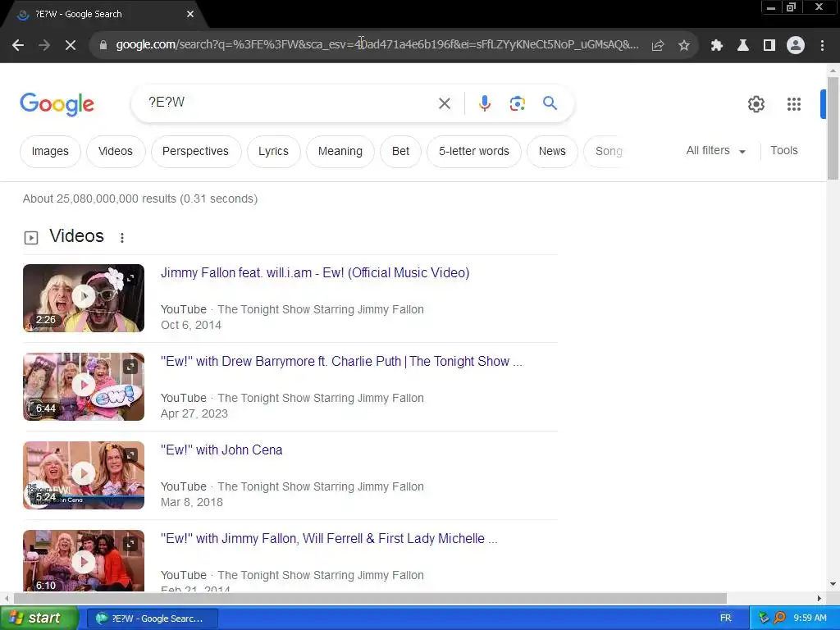The image size is (840, 630).
Task: Click the tray magnifier icon
Action: point(779,619)
